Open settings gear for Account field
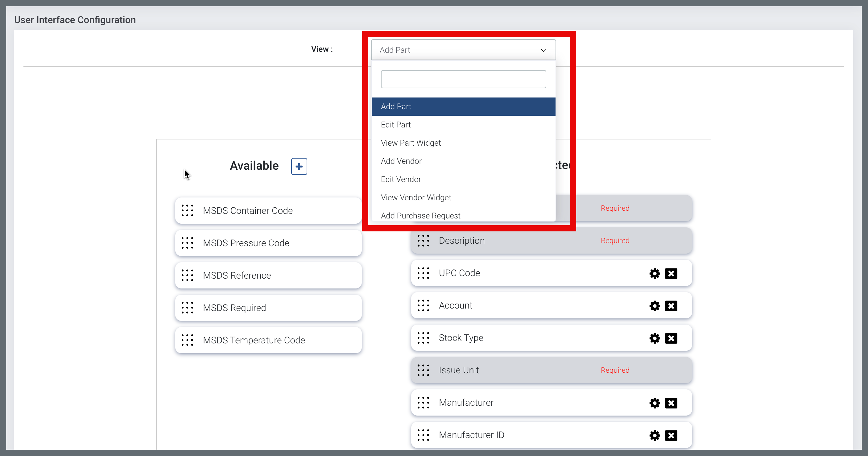 pyautogui.click(x=654, y=306)
